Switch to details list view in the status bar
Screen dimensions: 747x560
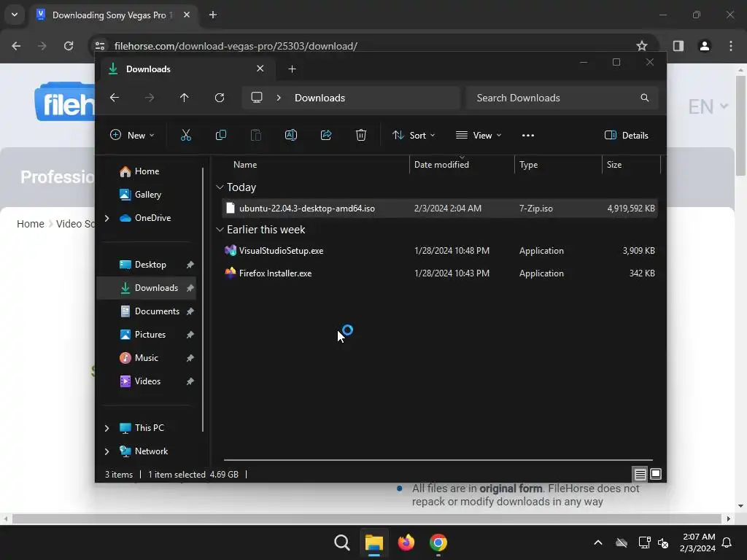click(640, 474)
